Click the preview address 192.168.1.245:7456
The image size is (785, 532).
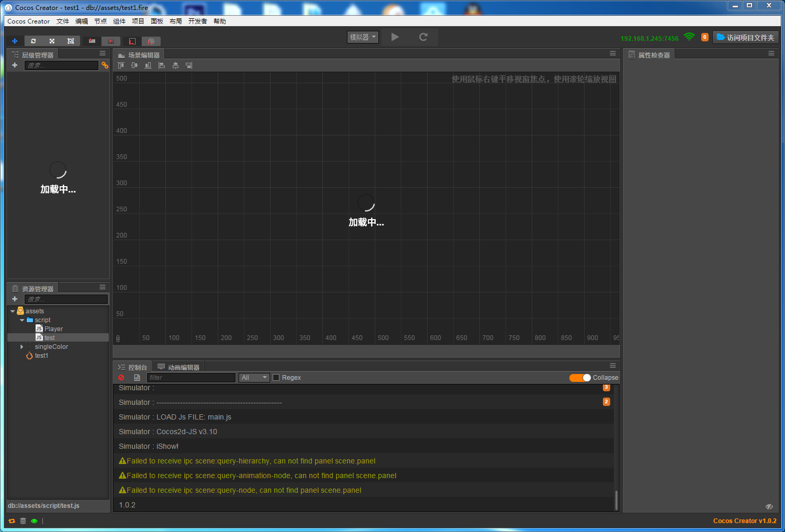coord(649,38)
